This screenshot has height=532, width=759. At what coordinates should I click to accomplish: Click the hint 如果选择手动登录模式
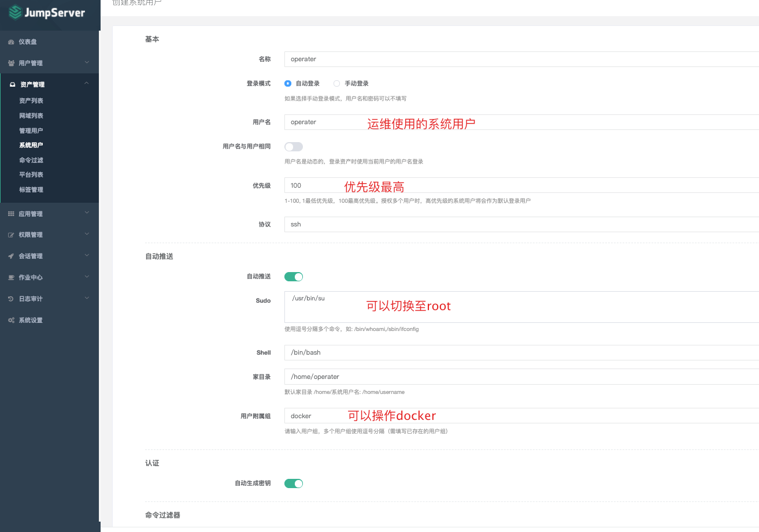click(x=345, y=98)
